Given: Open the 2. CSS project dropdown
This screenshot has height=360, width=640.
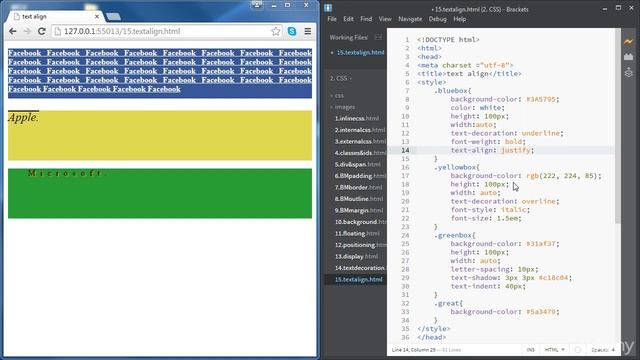Looking at the screenshot, I should pos(341,78).
